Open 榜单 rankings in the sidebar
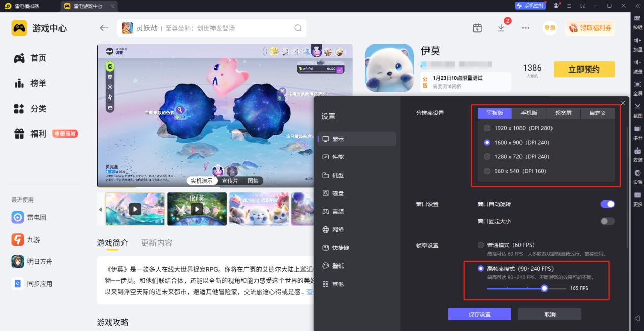 (x=30, y=83)
